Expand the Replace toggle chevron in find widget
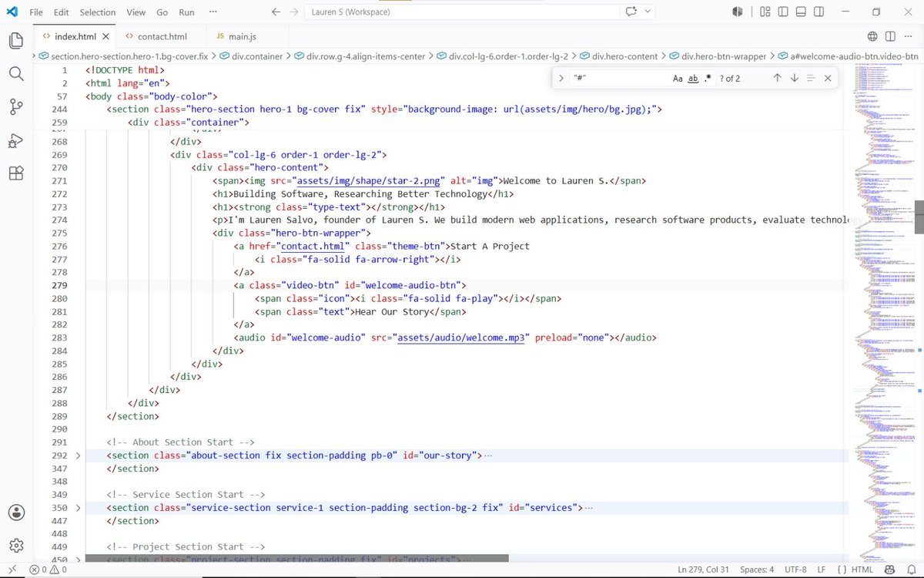The width and height of the screenshot is (924, 578). click(x=561, y=78)
